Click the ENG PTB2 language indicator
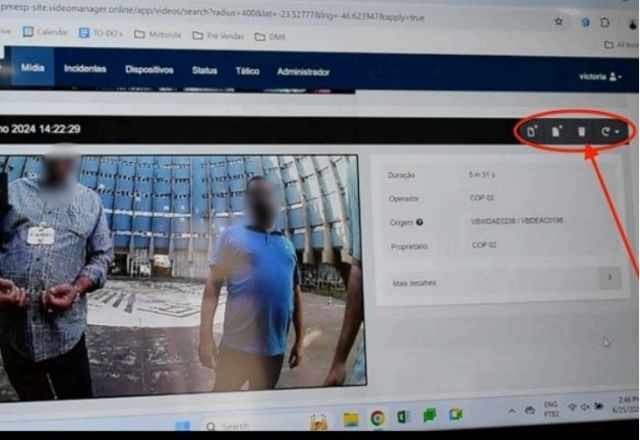 pyautogui.click(x=551, y=409)
